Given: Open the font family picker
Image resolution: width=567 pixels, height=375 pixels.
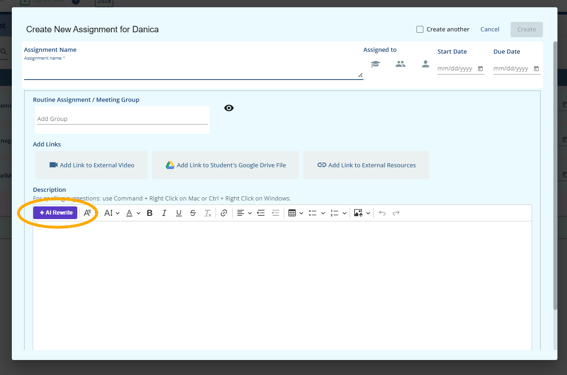Looking at the screenshot, I should (88, 213).
